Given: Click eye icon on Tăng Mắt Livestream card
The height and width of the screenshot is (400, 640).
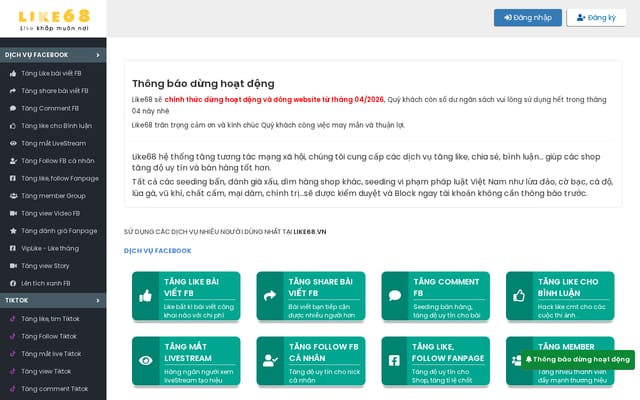Looking at the screenshot, I should [x=145, y=360].
